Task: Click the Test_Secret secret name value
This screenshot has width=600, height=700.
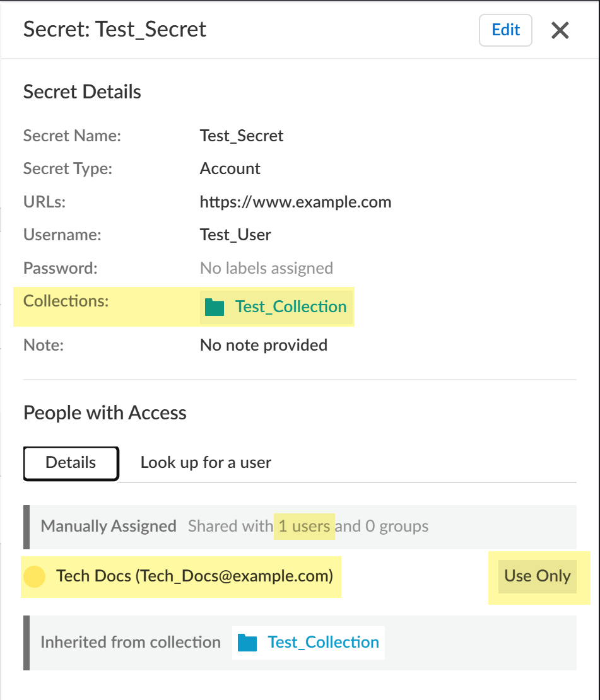Action: pos(242,136)
